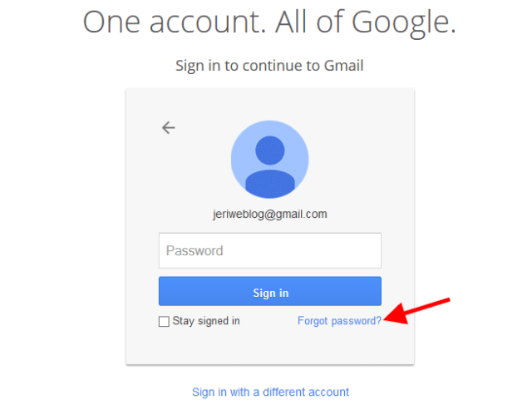Image resolution: width=532 pixels, height=405 pixels.
Task: Click the jeriweblog@gmail.com email address
Action: pyautogui.click(x=269, y=214)
